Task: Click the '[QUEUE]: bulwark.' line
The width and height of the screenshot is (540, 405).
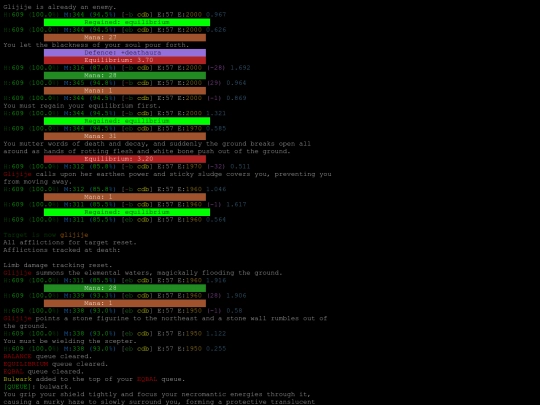Action: (x=38, y=386)
